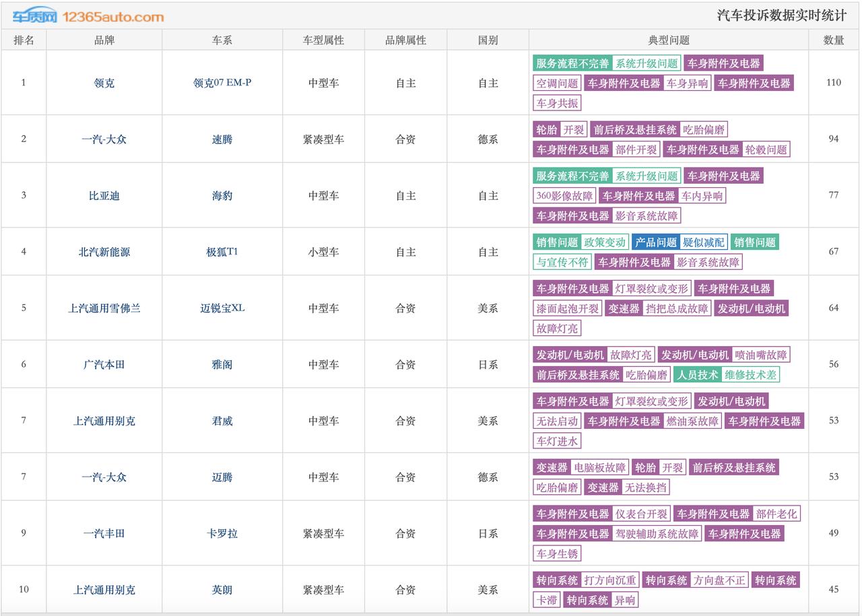Open the 卡罗拉 series link
The image size is (862, 616).
coord(222,533)
